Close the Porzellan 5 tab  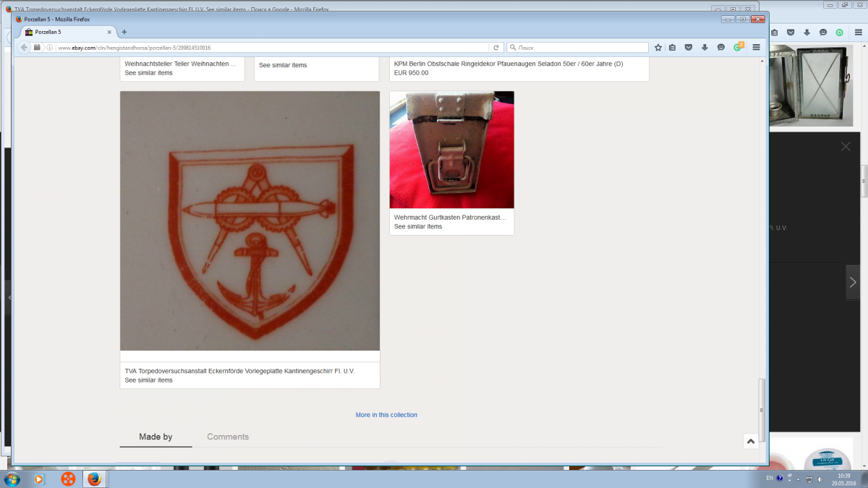[x=110, y=32]
